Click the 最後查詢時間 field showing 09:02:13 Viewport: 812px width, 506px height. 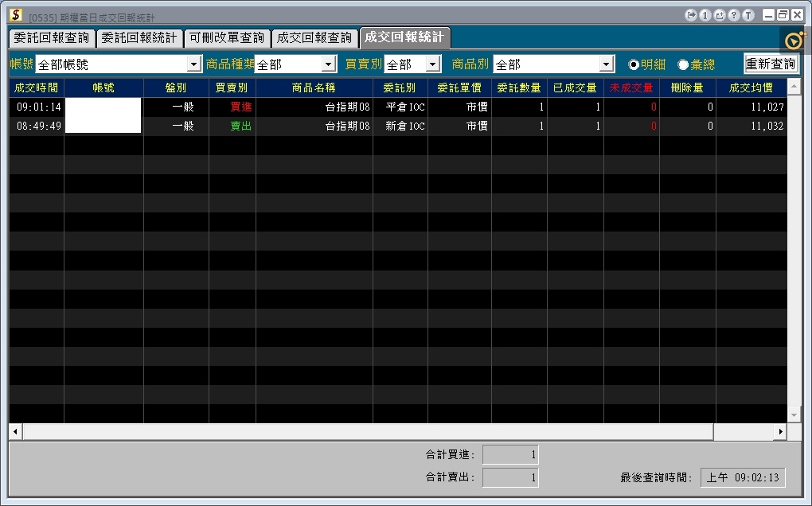[743, 477]
